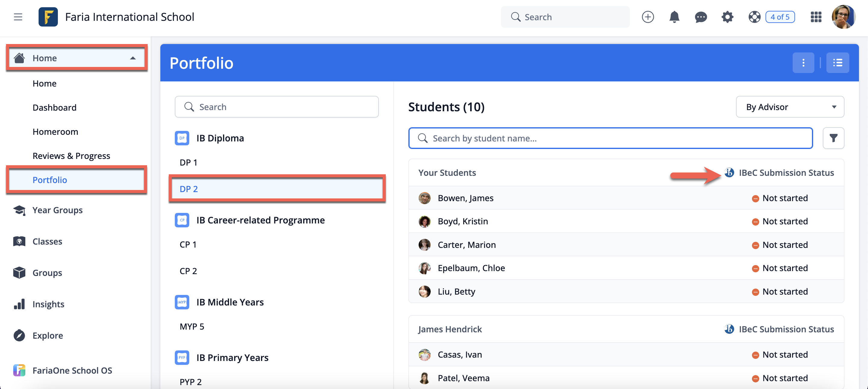Open the By Advisor dropdown

click(790, 107)
